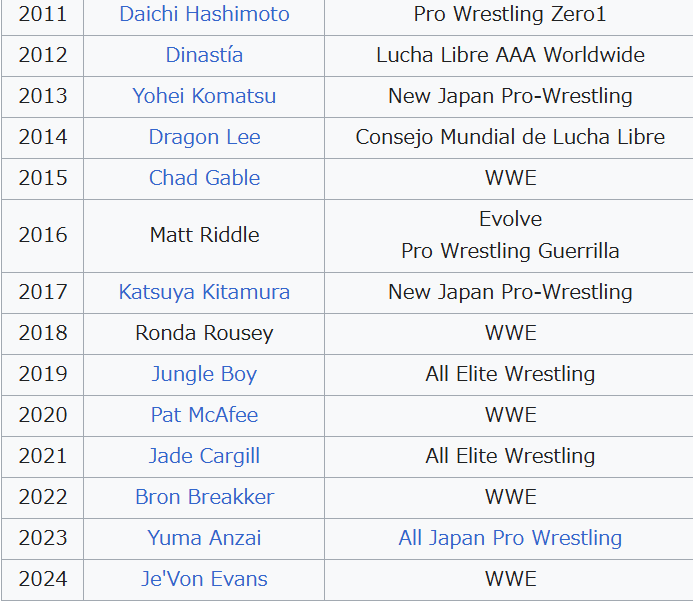Click the Jungle Boy link
693x601 pixels.
point(204,374)
